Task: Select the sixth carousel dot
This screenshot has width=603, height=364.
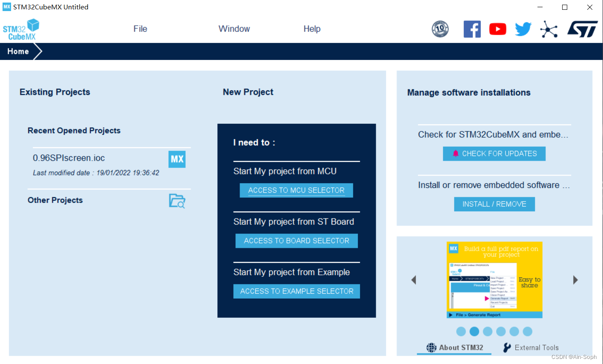Action: pos(527,331)
